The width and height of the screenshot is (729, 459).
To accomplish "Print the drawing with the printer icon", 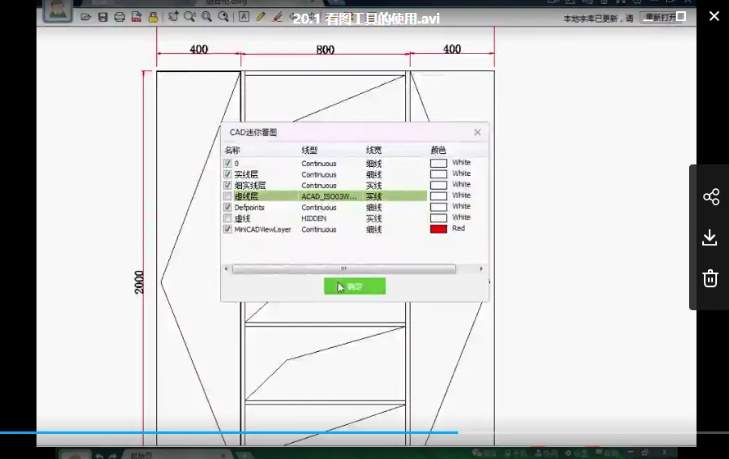I will 119,17.
